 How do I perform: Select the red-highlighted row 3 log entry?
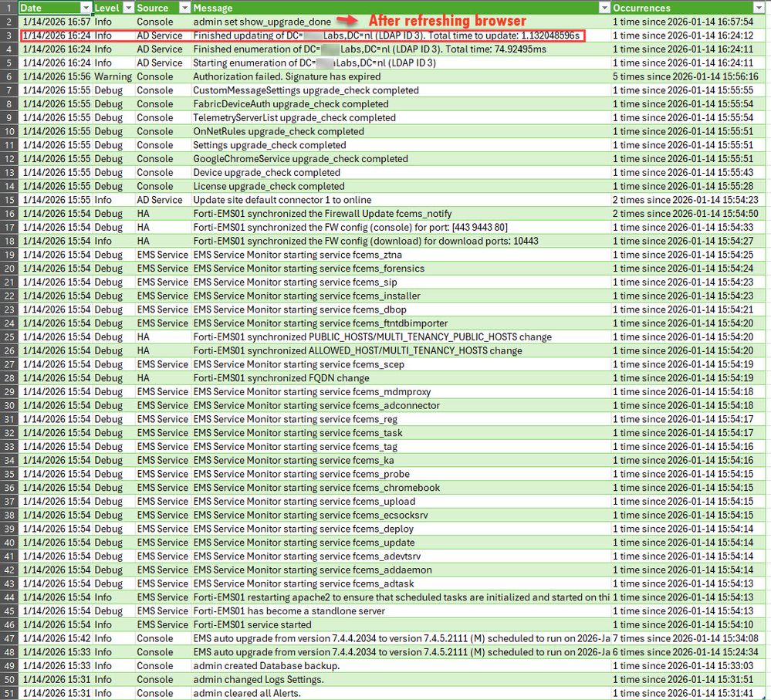tap(324, 36)
